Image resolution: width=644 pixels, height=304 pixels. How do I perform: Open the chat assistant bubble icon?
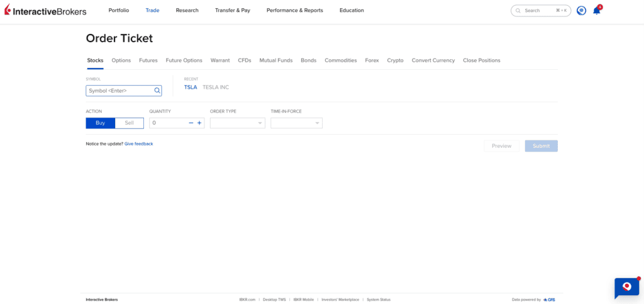pyautogui.click(x=627, y=288)
